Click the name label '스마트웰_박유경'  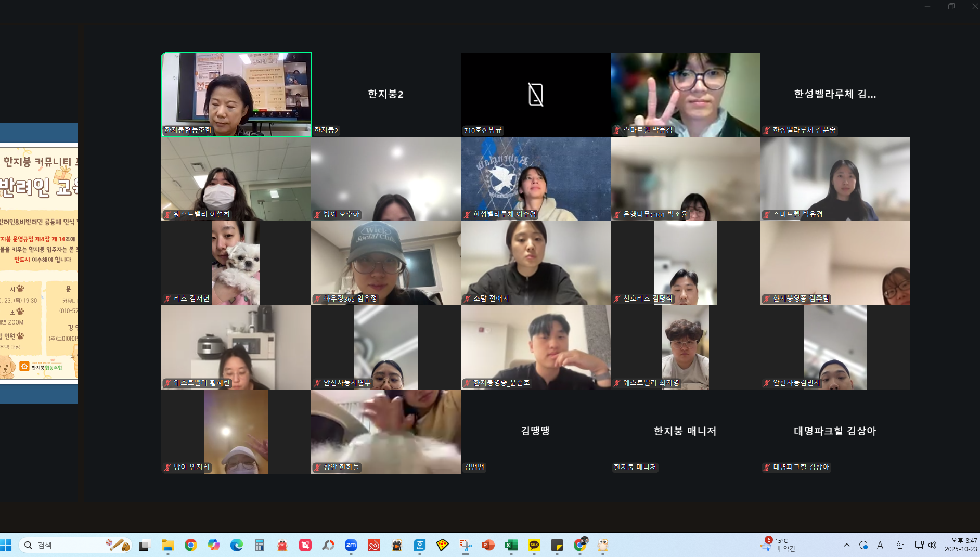tap(797, 214)
